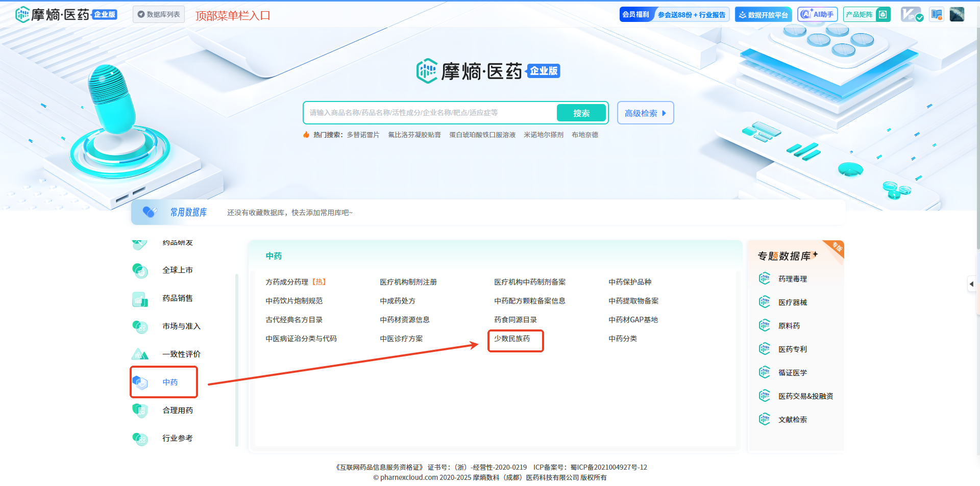Select 药品销售 category icon
This screenshot has height=486, width=980.
tap(140, 298)
